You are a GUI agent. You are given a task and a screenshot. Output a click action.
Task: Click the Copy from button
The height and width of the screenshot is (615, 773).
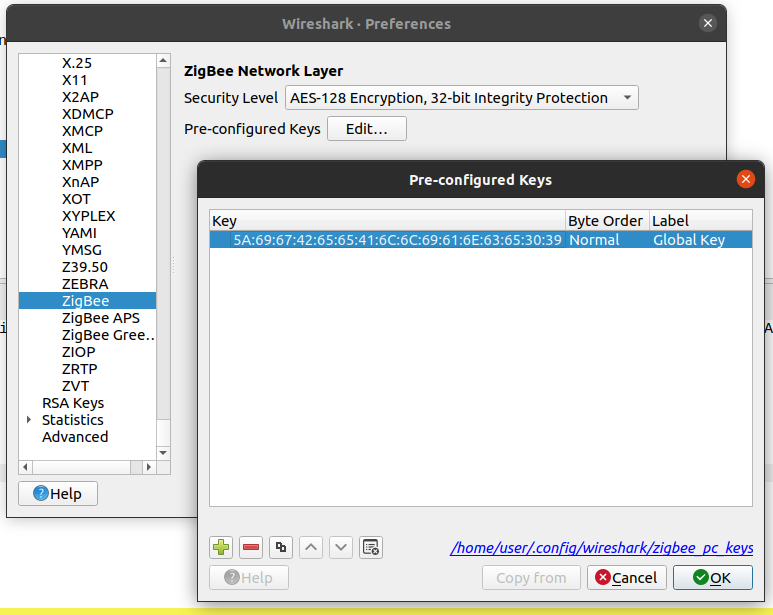[x=531, y=578]
